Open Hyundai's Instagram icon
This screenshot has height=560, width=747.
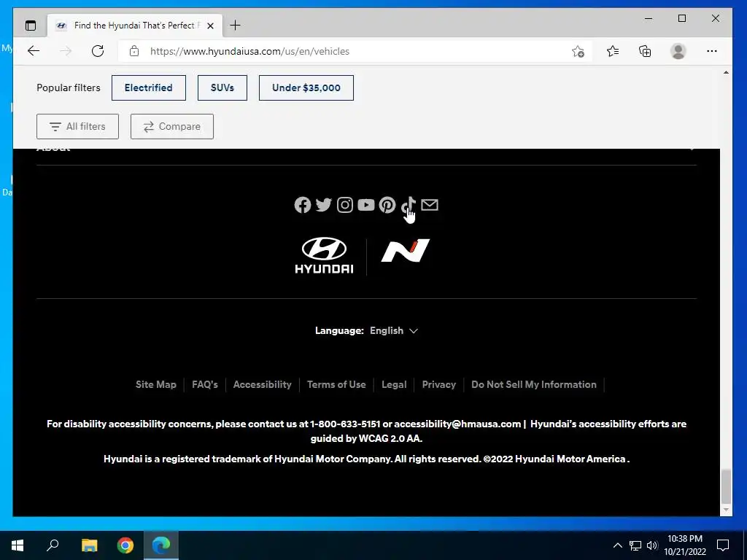click(x=345, y=205)
